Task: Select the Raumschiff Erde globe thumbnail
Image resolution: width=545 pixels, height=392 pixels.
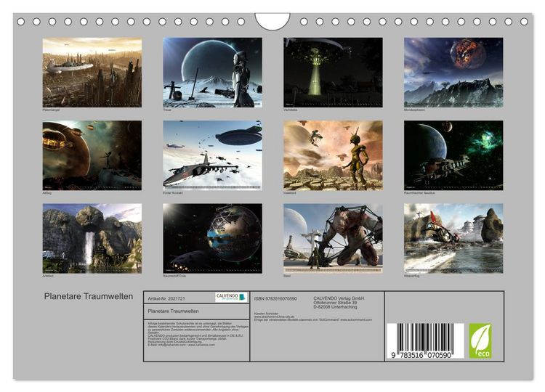Action: point(213,238)
